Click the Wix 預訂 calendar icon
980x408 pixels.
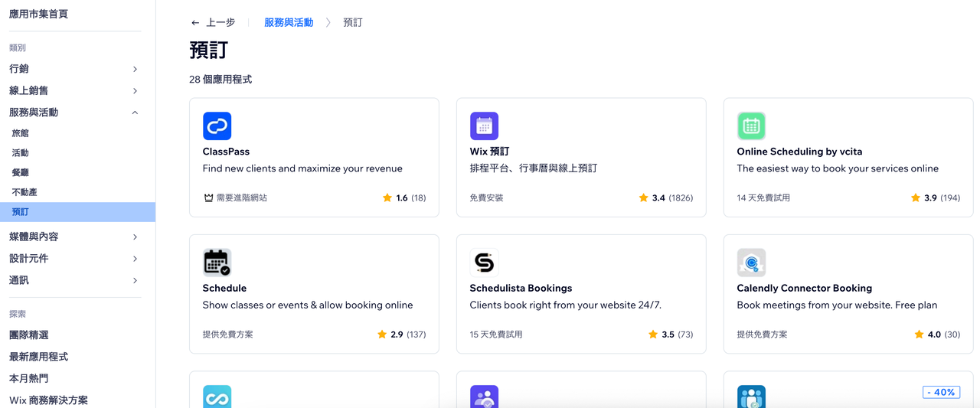(484, 126)
